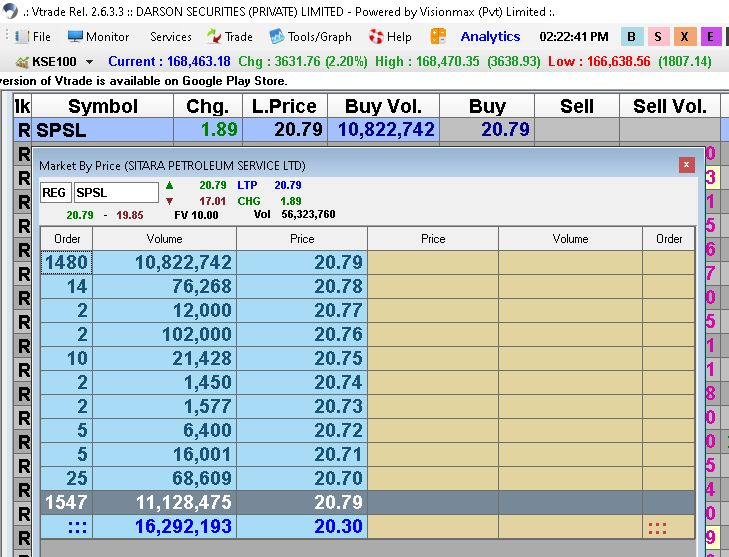This screenshot has height=557, width=729.
Task: Open the Trade menu
Action: 230,36
